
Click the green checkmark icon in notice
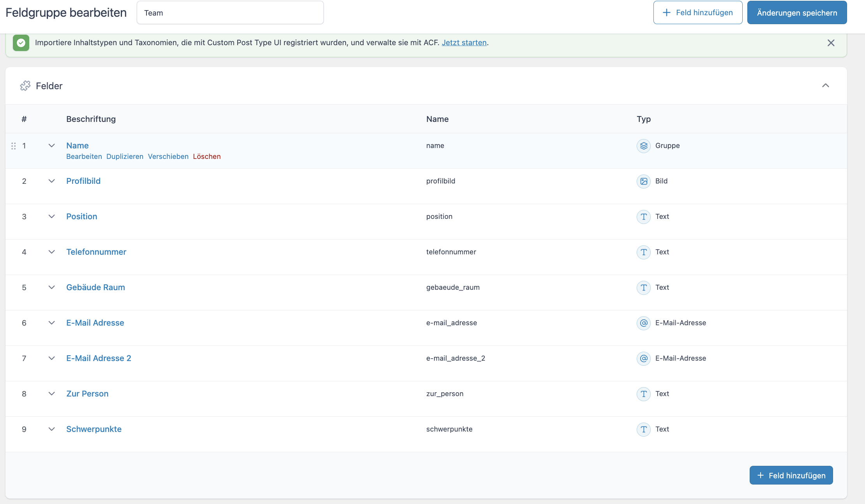coord(21,43)
